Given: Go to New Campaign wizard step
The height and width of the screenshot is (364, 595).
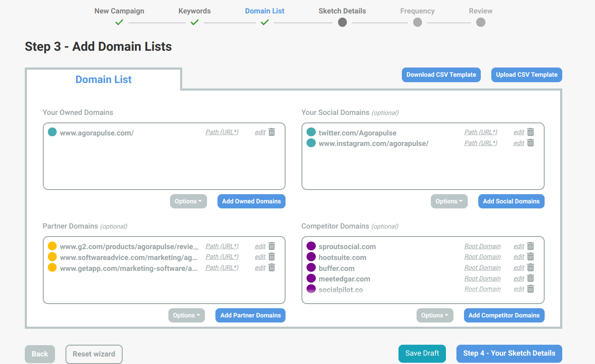Looking at the screenshot, I should pos(119,11).
